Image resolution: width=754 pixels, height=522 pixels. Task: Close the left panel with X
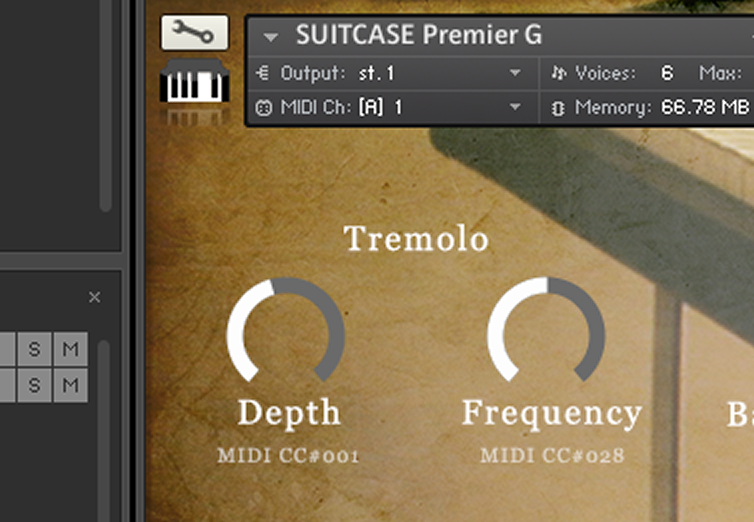(95, 298)
